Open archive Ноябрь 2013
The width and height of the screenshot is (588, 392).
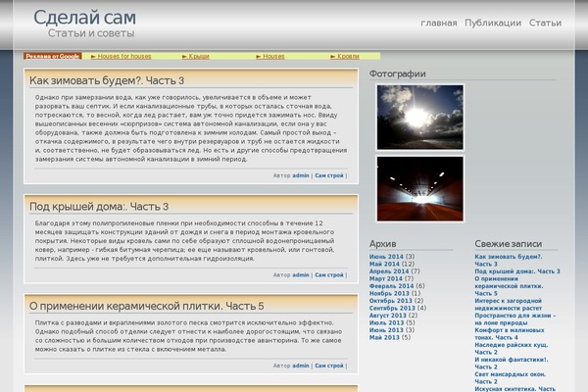(x=389, y=293)
